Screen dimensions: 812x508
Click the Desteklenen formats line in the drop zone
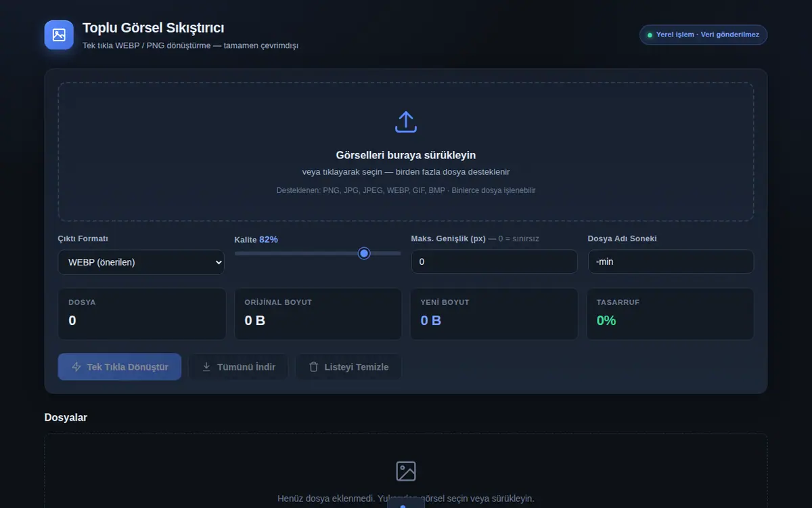point(406,190)
